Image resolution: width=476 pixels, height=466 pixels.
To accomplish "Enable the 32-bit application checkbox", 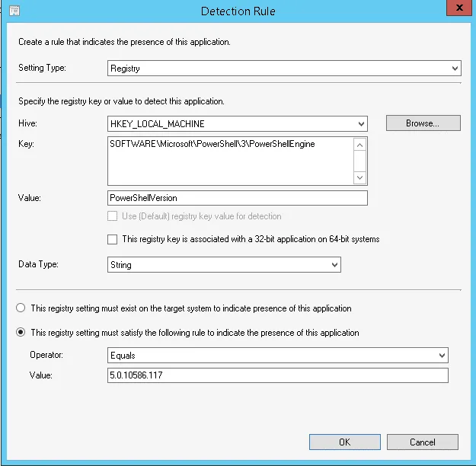I will [112, 239].
